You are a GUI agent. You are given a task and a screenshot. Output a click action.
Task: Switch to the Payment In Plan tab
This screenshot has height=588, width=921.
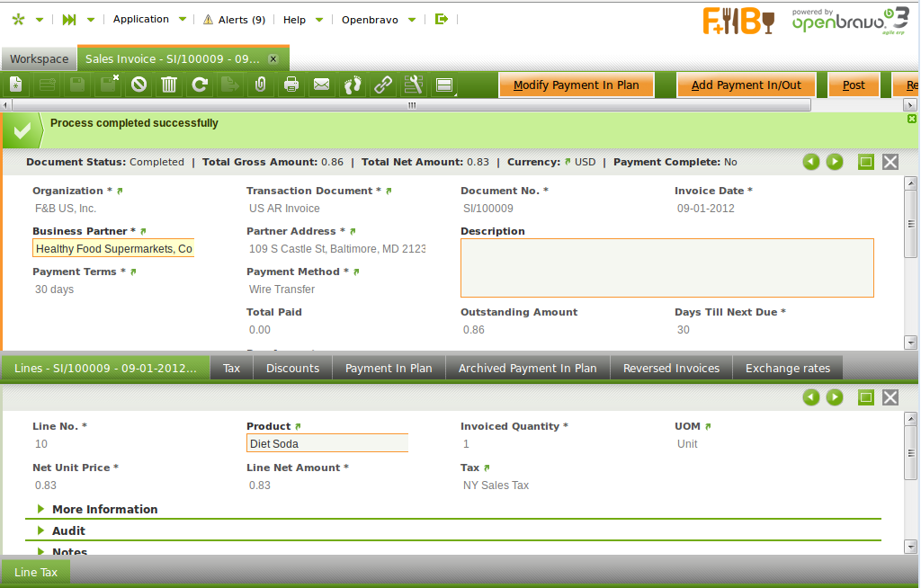[389, 368]
